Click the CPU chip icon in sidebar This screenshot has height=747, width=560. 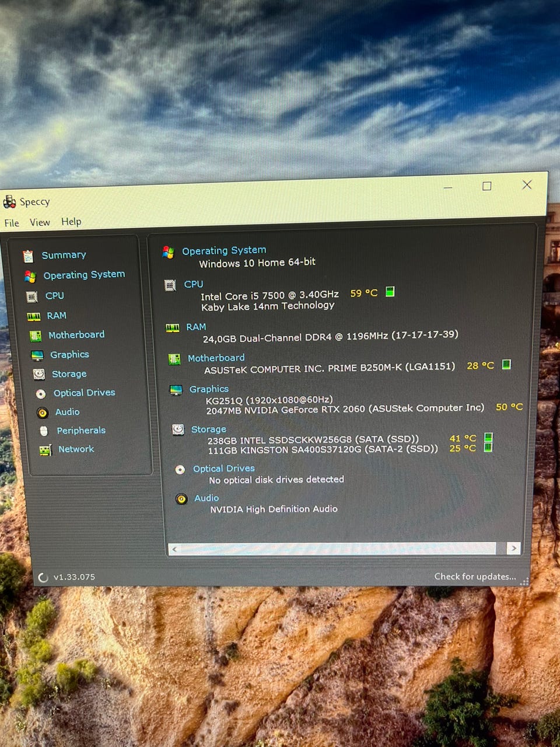click(32, 296)
